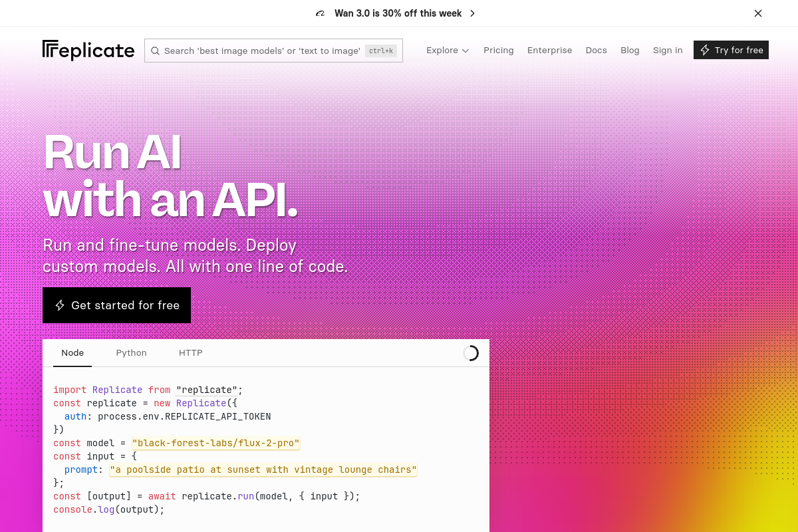The height and width of the screenshot is (532, 798).
Task: Open the Pricing page
Action: [499, 51]
